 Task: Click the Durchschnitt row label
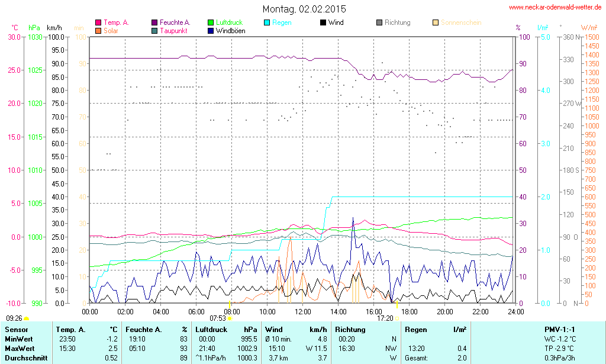24,358
